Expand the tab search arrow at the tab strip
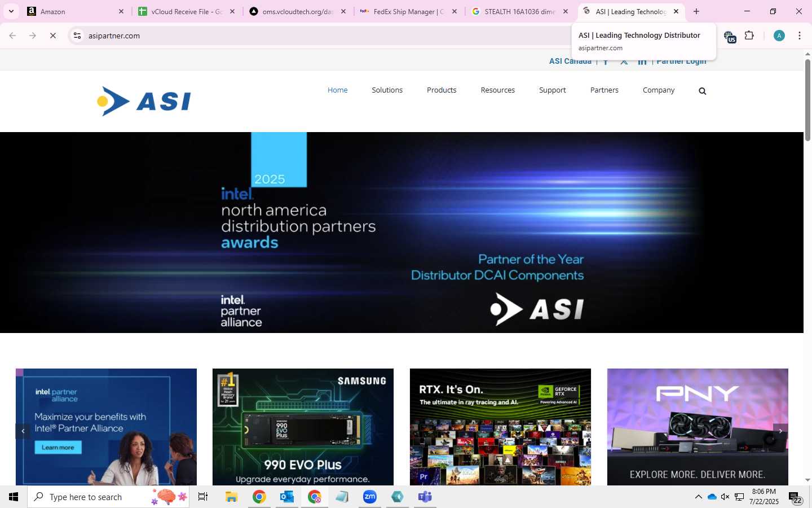Screen dimensions: 812x508 [x=11, y=11]
